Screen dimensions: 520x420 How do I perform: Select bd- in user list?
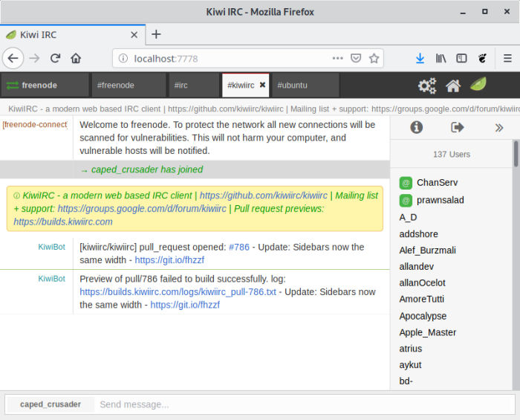(406, 381)
